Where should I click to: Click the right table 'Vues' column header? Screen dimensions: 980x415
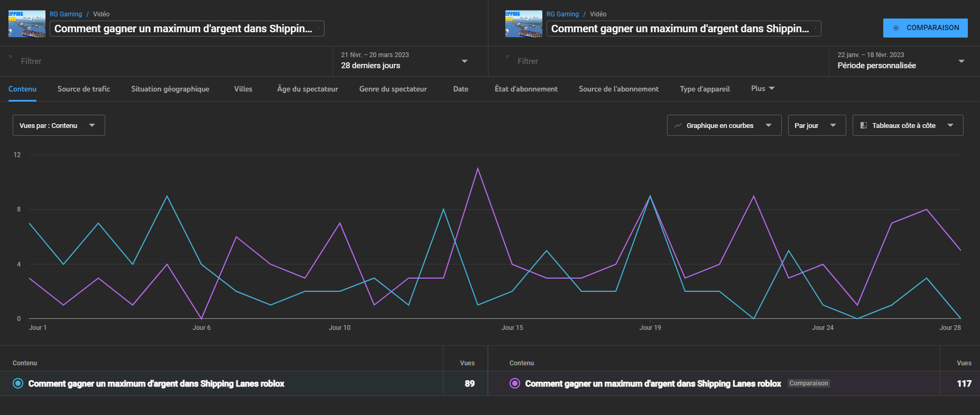pyautogui.click(x=964, y=363)
